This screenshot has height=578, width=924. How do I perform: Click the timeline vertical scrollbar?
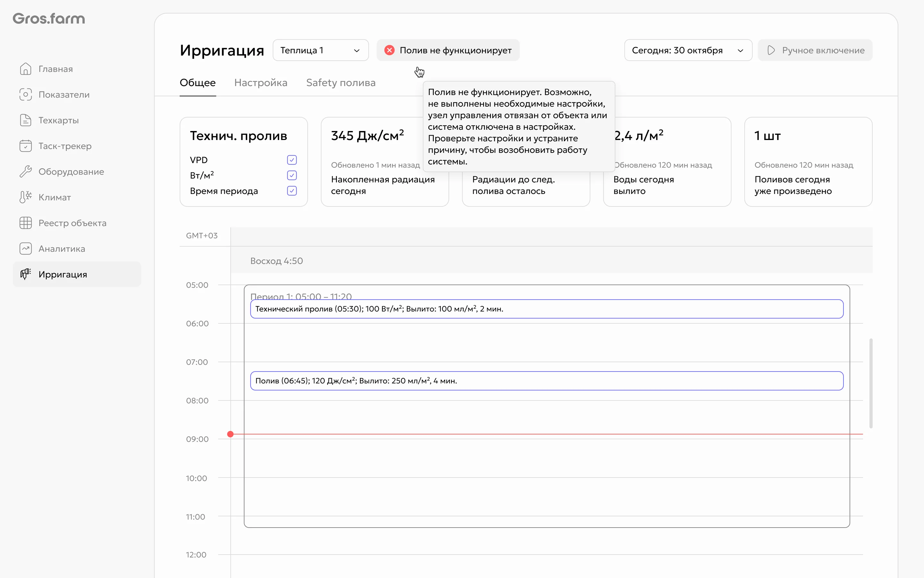[x=871, y=383]
